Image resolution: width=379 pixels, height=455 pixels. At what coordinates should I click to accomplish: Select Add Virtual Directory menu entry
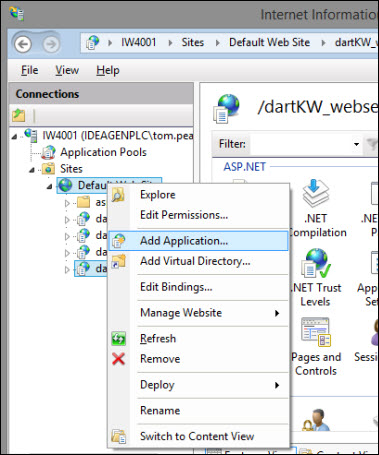coord(198,261)
